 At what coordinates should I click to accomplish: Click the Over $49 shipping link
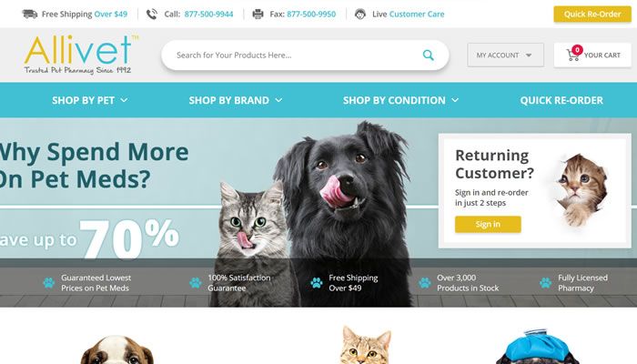coord(110,15)
